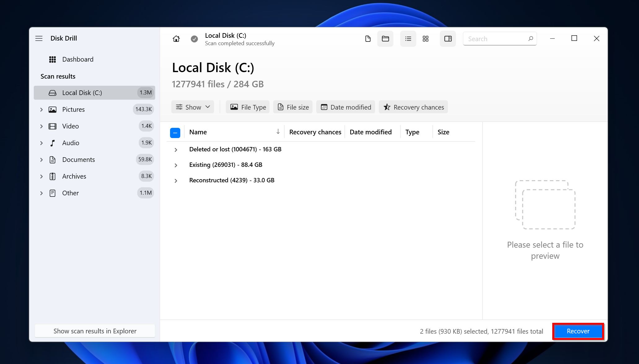Expand the Deleted or lost files group

177,149
